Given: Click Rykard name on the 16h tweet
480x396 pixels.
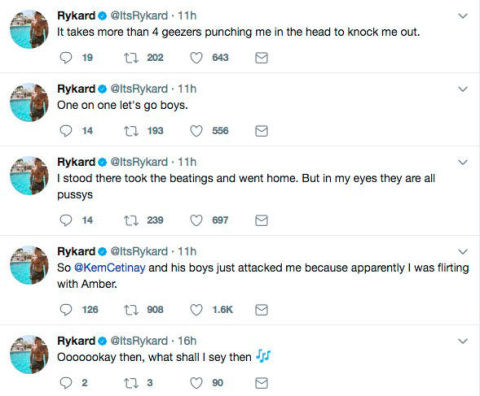Looking at the screenshot, I should [x=76, y=341].
